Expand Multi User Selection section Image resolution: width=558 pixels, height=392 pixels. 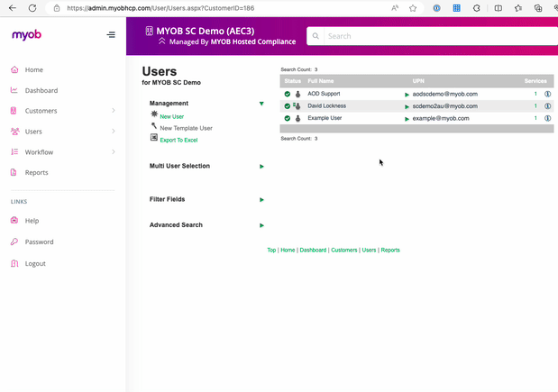pyautogui.click(x=261, y=166)
